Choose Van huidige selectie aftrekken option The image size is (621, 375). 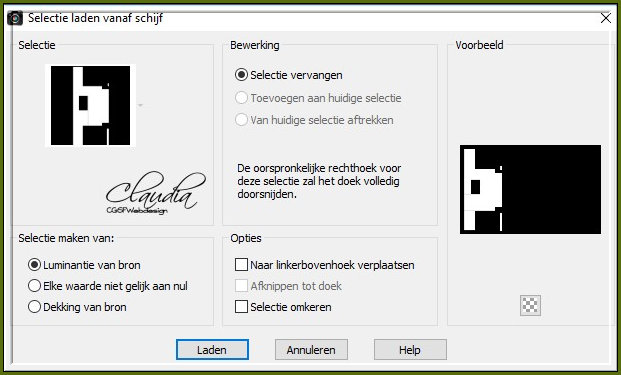point(241,120)
